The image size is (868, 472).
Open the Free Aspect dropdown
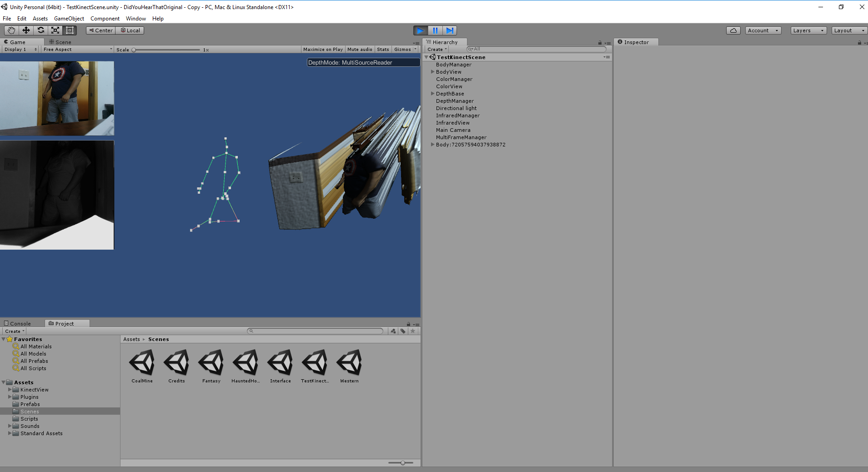tap(77, 50)
